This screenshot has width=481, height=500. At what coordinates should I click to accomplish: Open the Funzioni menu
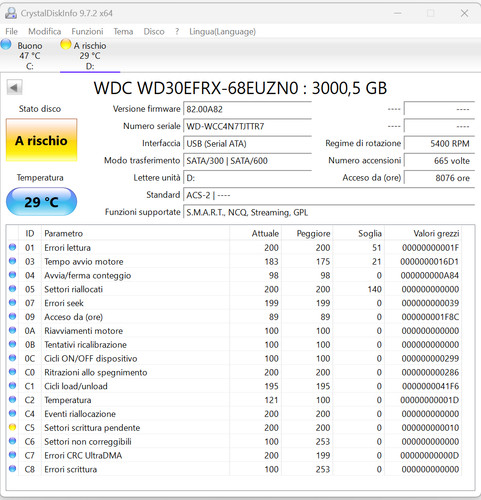87,31
